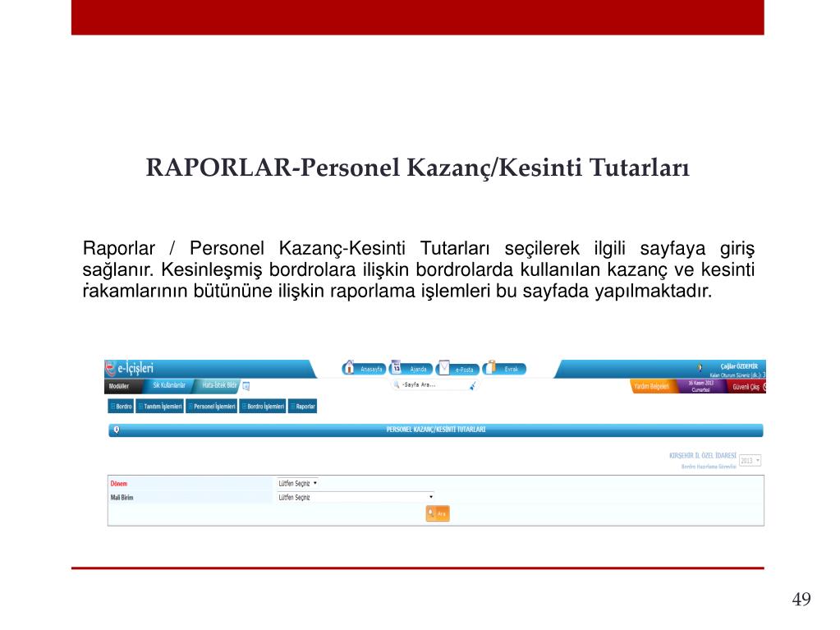This screenshot has width=840, height=630.
Task: Click the small icon after Hata-İstek Bildir
Action: 246,386
